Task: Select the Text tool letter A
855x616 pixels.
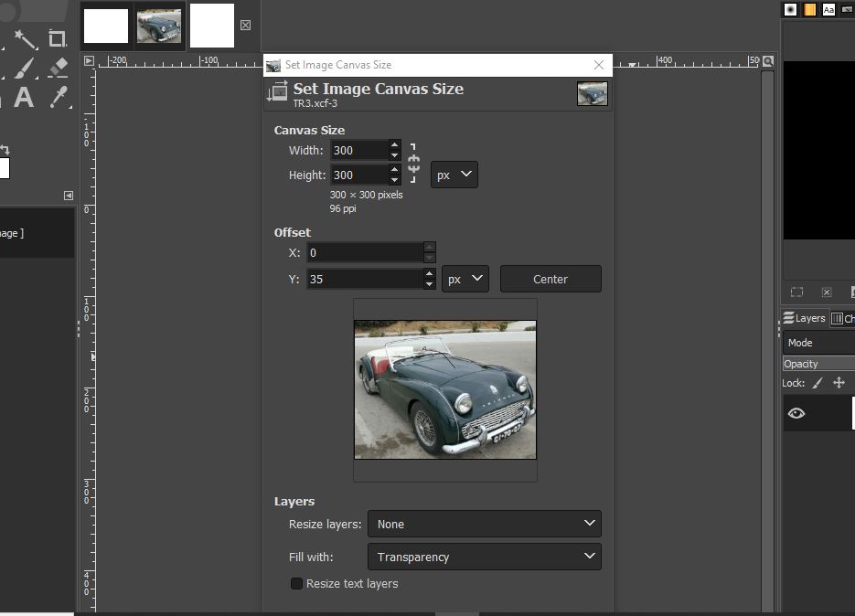Action: (x=24, y=98)
